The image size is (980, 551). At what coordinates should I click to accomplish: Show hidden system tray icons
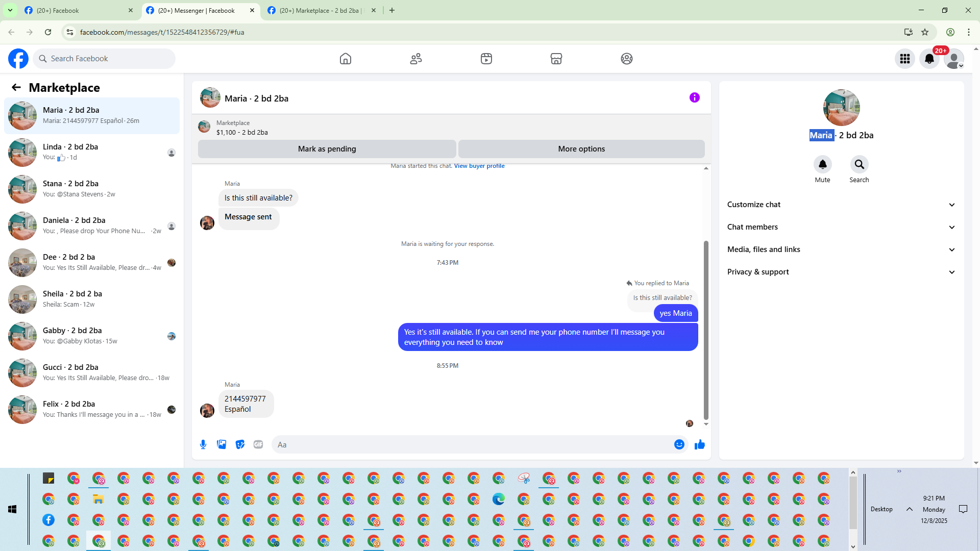910,509
